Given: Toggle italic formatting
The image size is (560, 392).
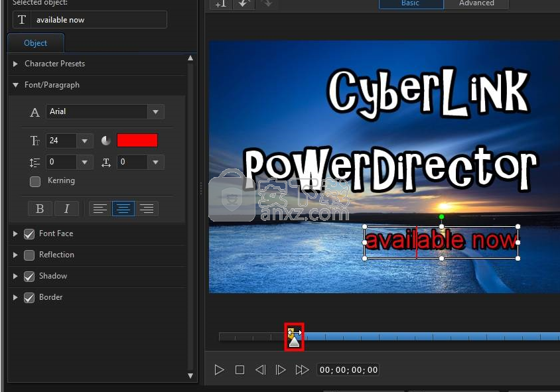Looking at the screenshot, I should [x=67, y=208].
